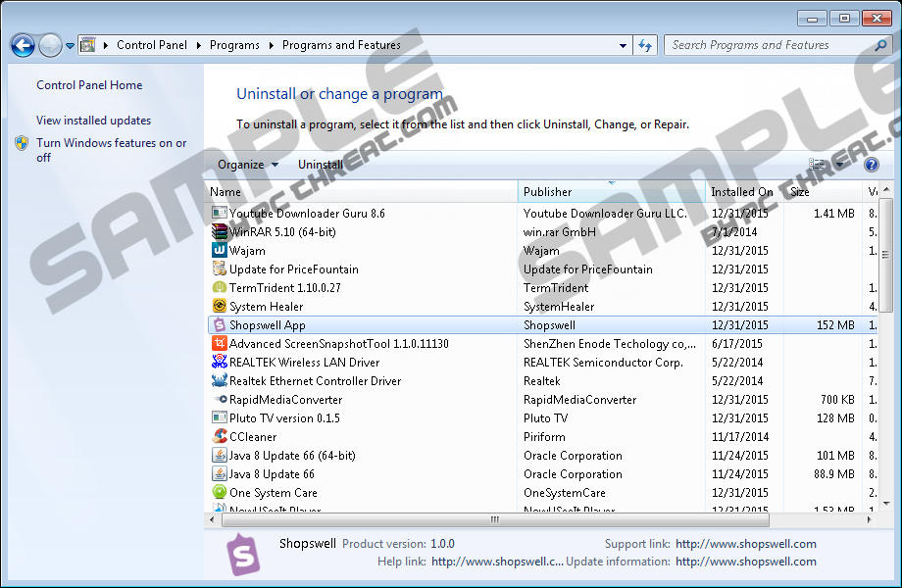Image resolution: width=902 pixels, height=588 pixels.
Task: Click Uninstall in the toolbar
Action: point(321,165)
